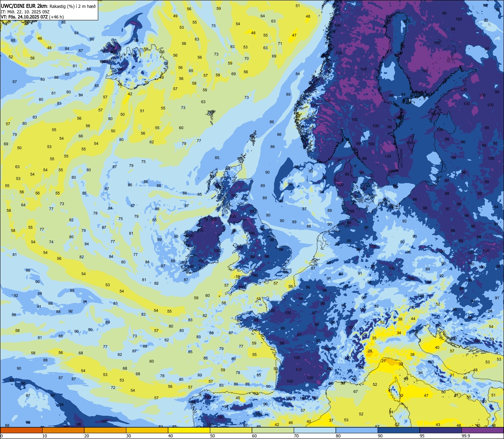Click the humidity value '39' over southern Iceland
The height and width of the screenshot is (439, 504).
(146, 83)
